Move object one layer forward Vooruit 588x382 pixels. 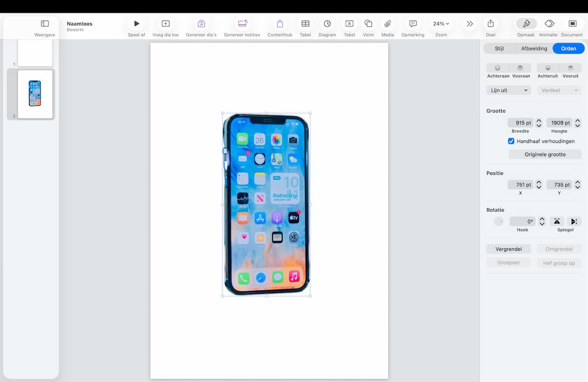point(570,68)
